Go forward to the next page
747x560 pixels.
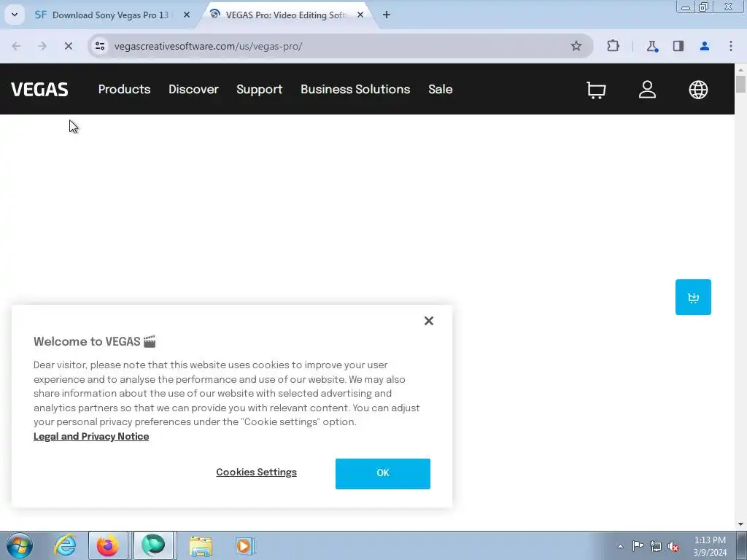point(42,46)
